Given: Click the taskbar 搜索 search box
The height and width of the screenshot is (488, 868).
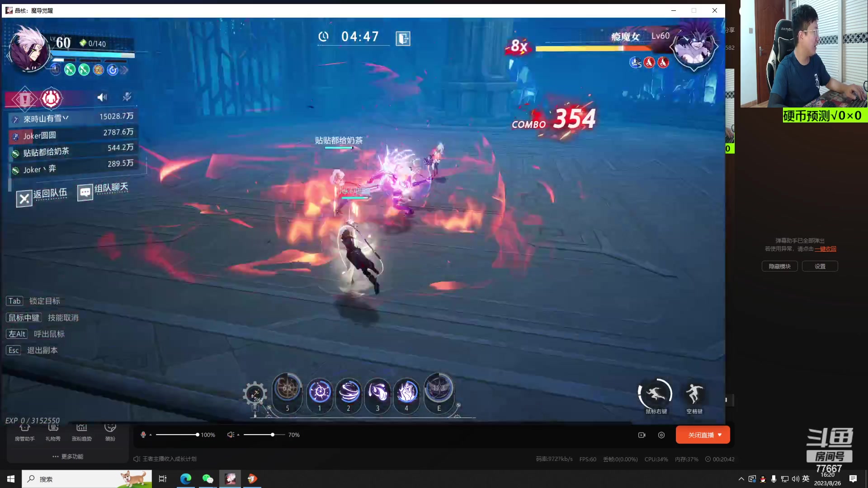Looking at the screenshot, I should tap(87, 479).
